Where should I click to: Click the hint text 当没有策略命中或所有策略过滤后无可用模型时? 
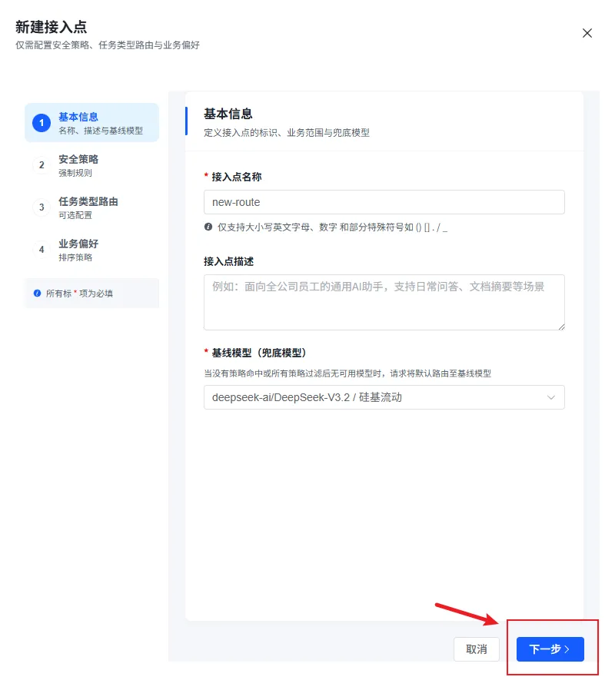point(347,373)
